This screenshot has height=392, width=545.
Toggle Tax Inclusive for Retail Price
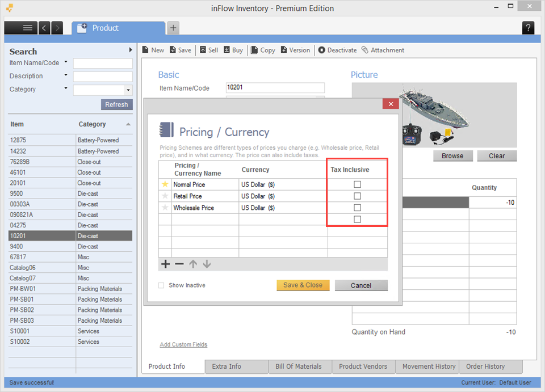click(357, 196)
